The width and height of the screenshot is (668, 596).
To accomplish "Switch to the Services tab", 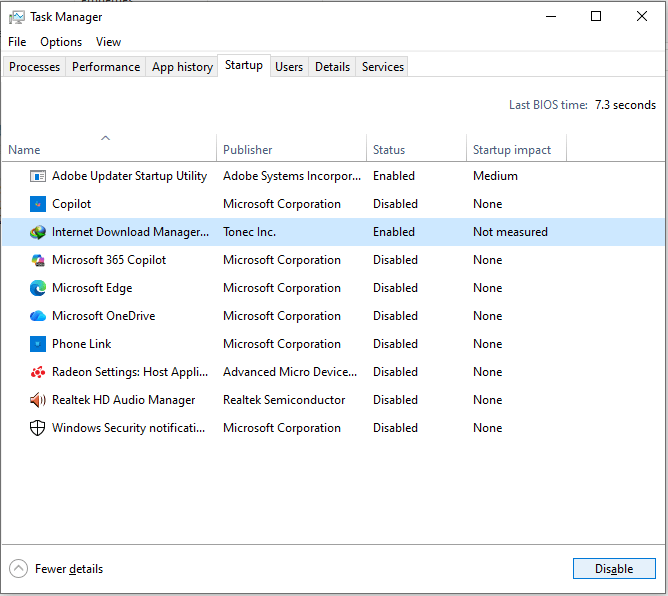I will click(383, 67).
